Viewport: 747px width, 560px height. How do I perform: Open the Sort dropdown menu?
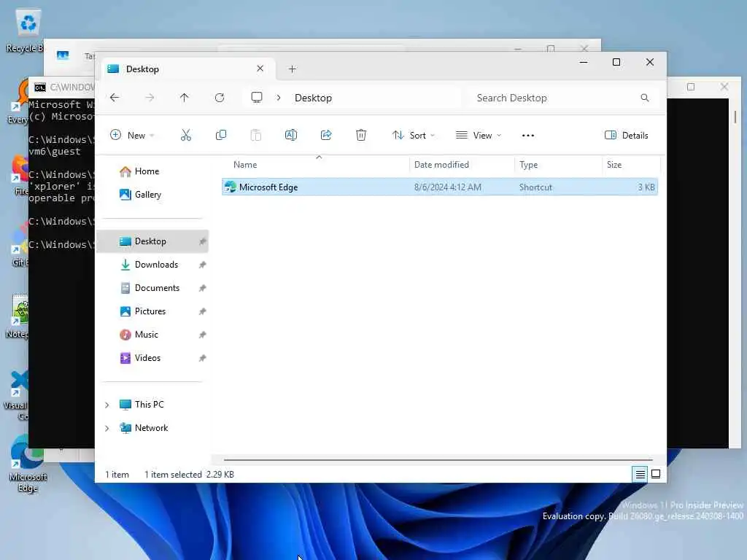click(x=413, y=135)
